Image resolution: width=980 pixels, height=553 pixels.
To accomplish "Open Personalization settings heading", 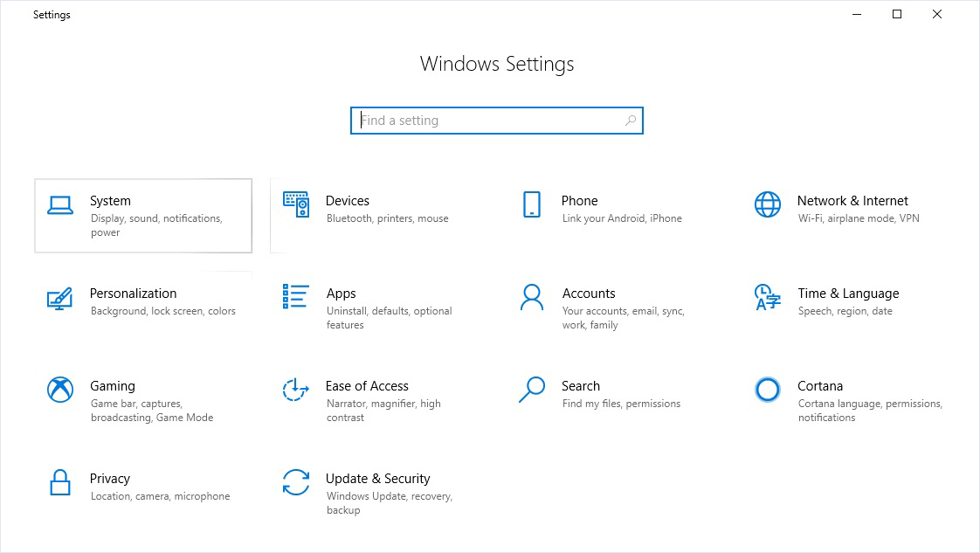I will 133,294.
